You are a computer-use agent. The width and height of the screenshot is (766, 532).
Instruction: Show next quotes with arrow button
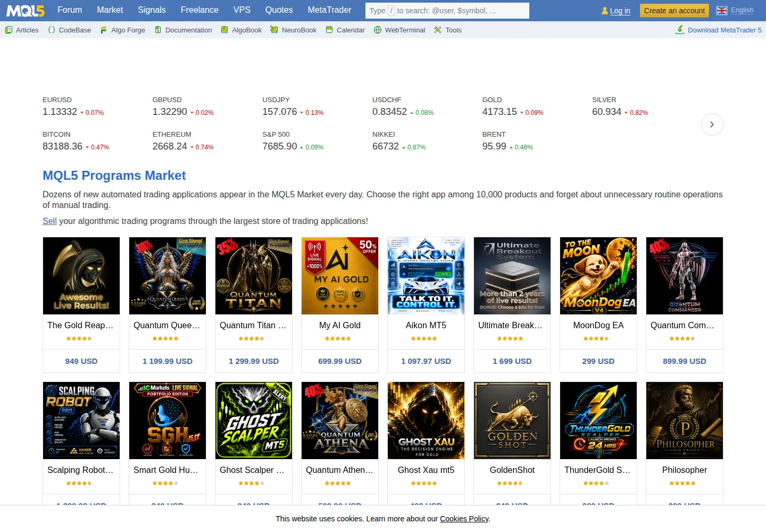tap(712, 124)
